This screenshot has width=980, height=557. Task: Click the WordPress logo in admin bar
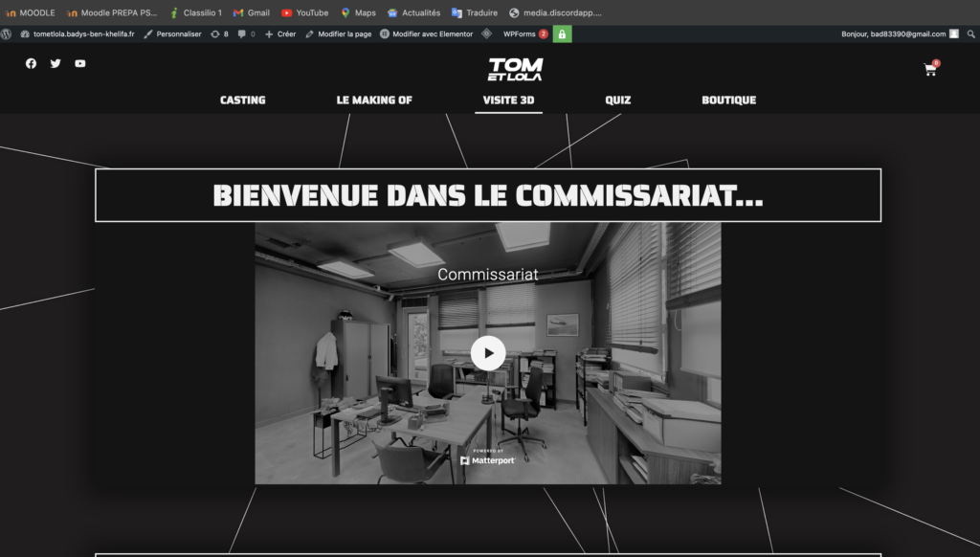(x=7, y=33)
